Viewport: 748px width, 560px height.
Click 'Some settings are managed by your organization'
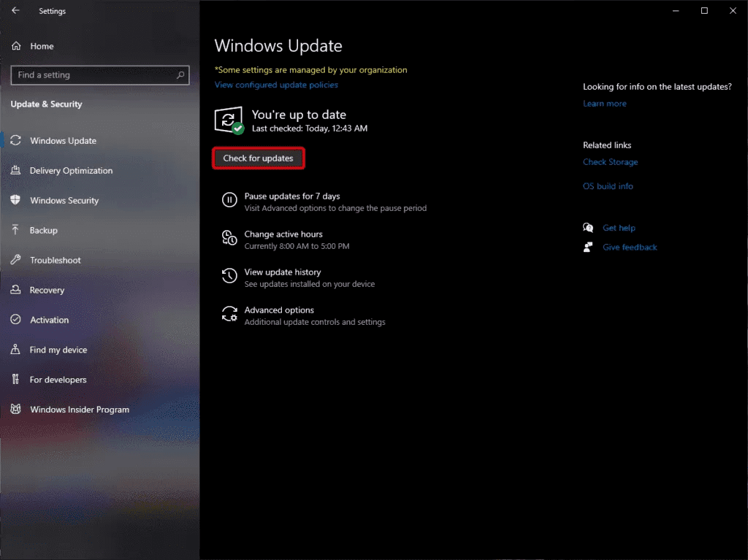[x=311, y=70]
